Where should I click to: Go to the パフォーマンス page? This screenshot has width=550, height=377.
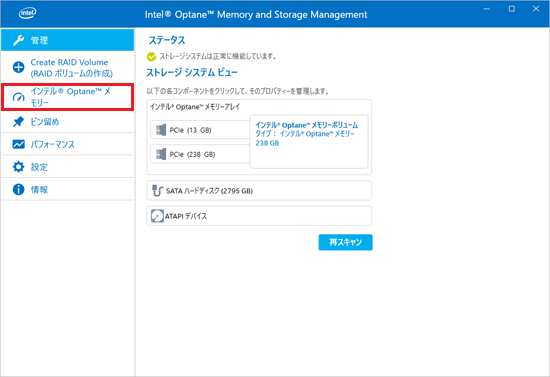(x=68, y=144)
